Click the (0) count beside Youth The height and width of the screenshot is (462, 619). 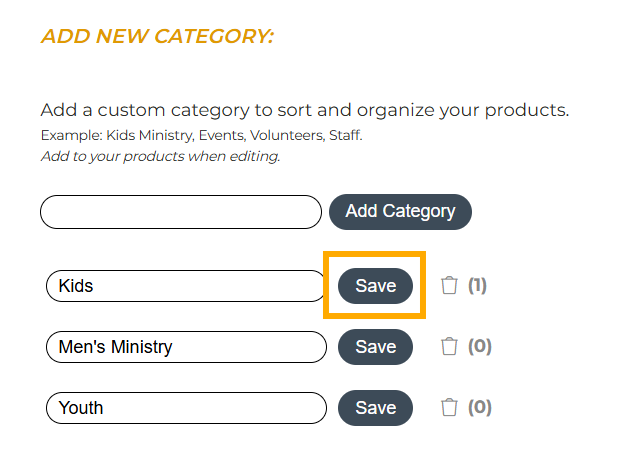pyautogui.click(x=480, y=407)
